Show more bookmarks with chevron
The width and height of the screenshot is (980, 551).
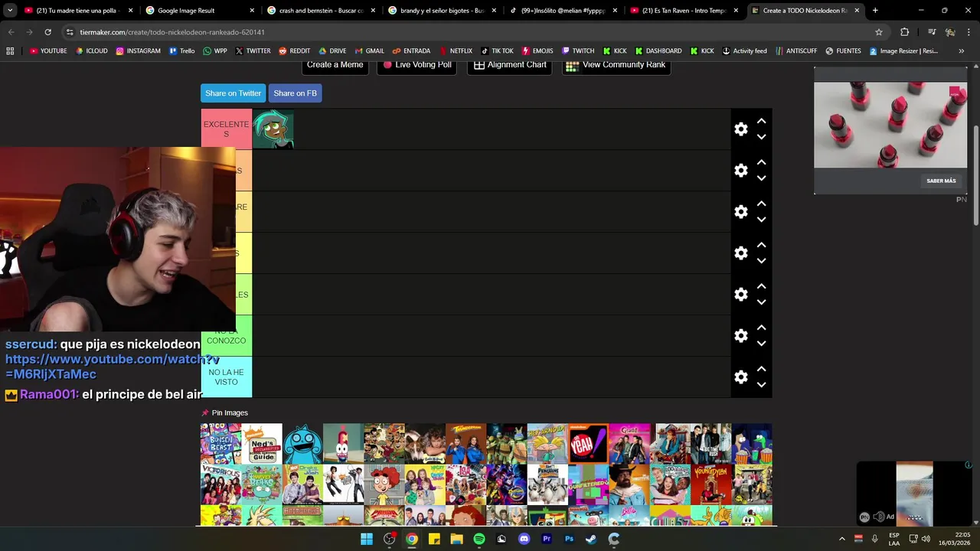(961, 51)
